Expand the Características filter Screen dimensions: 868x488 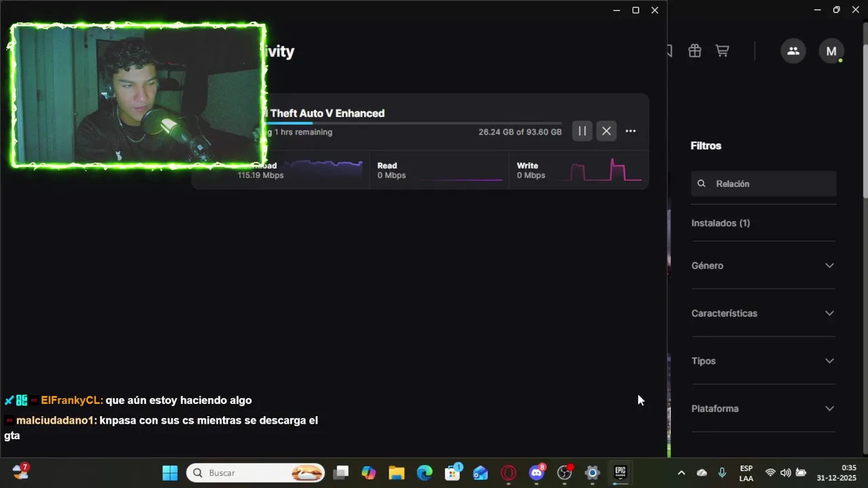click(764, 313)
